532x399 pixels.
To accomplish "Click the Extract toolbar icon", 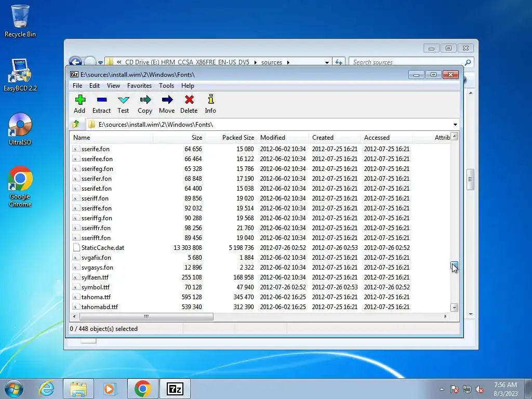I will (x=101, y=100).
